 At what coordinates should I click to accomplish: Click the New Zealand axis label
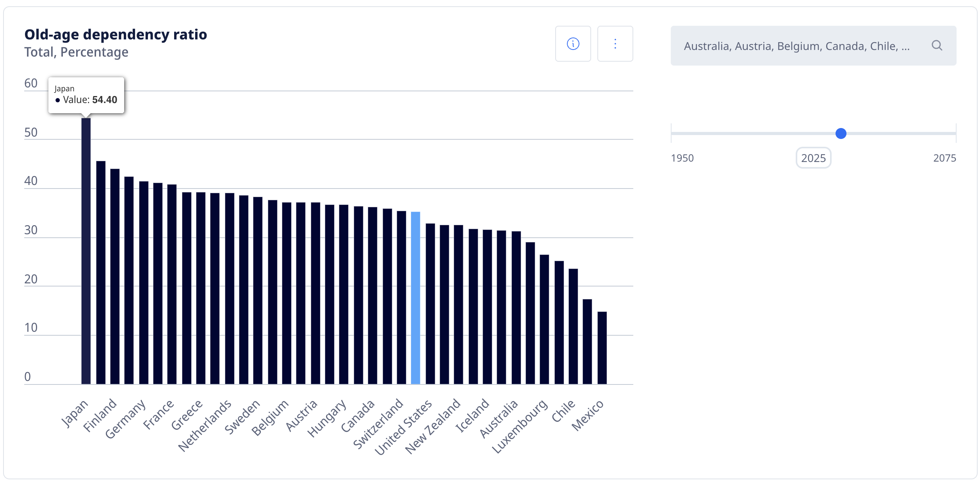433,426
